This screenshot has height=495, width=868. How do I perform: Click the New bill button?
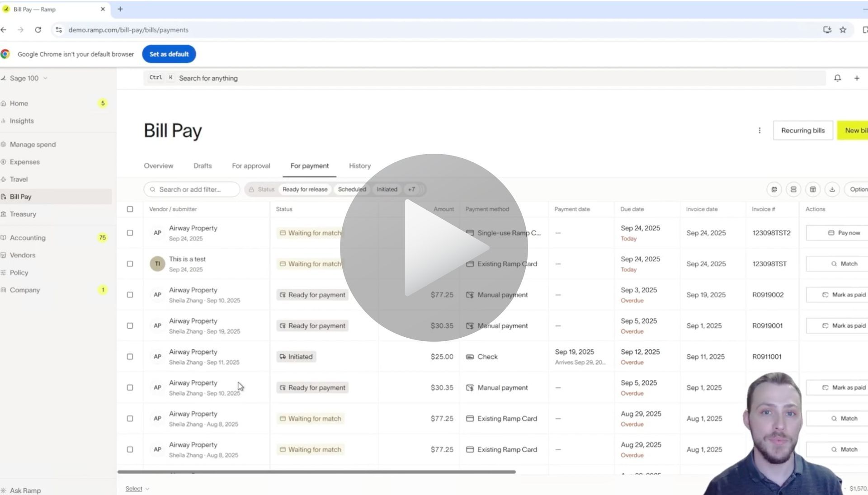[856, 130]
